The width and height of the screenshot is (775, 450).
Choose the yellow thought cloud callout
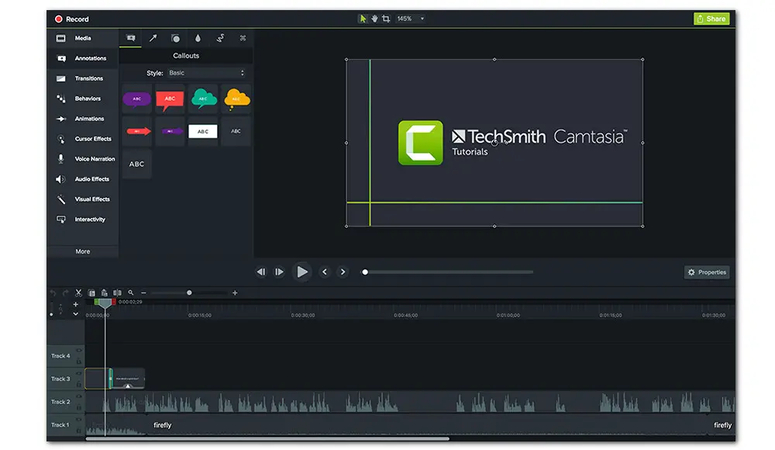click(236, 99)
